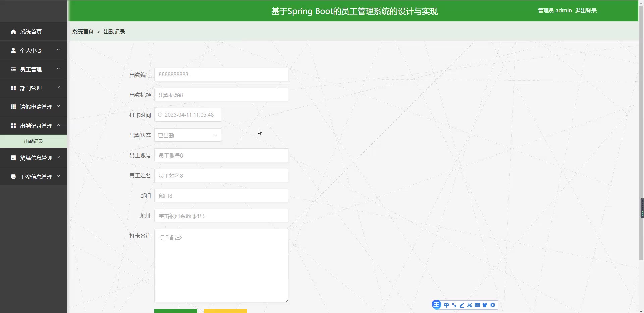Click the IME handwriting pen icon
644x313 pixels.
[x=462, y=305]
